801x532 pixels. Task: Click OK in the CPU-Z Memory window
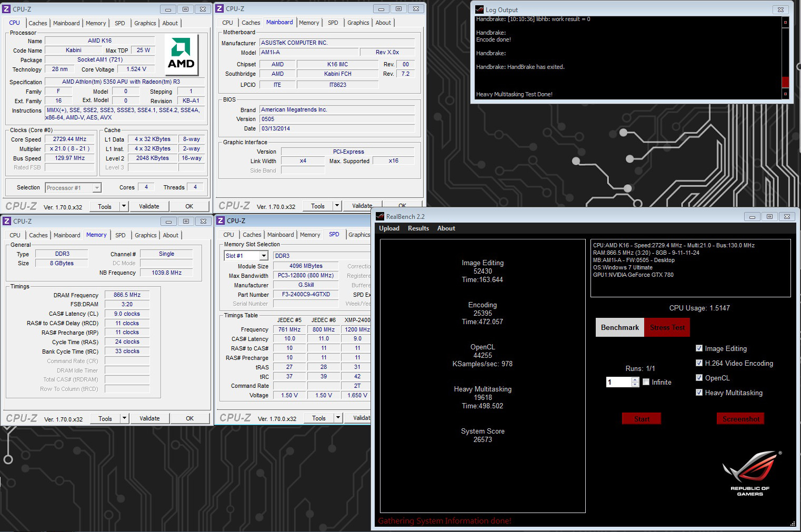click(190, 418)
